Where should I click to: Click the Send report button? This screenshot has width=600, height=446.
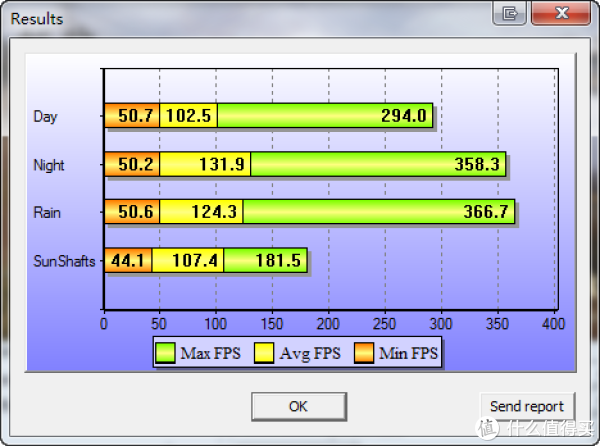tap(527, 406)
